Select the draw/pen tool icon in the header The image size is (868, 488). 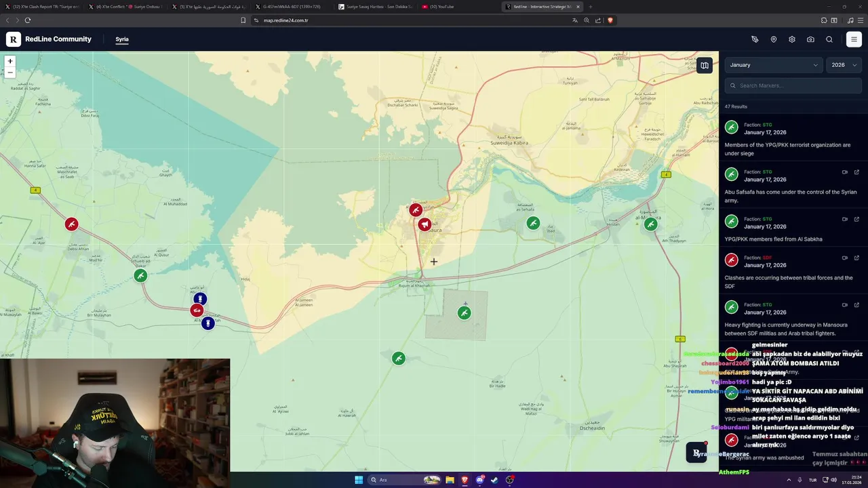click(x=755, y=39)
